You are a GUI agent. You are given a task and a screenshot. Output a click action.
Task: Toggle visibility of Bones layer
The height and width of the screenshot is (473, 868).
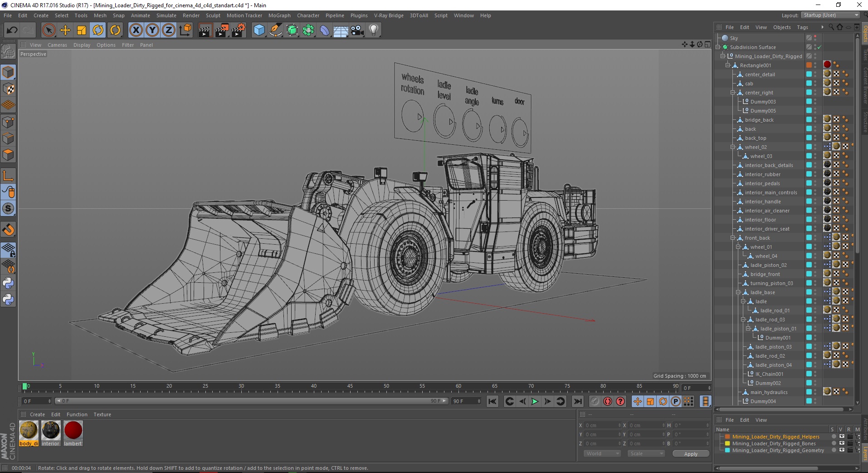pyautogui.click(x=841, y=443)
